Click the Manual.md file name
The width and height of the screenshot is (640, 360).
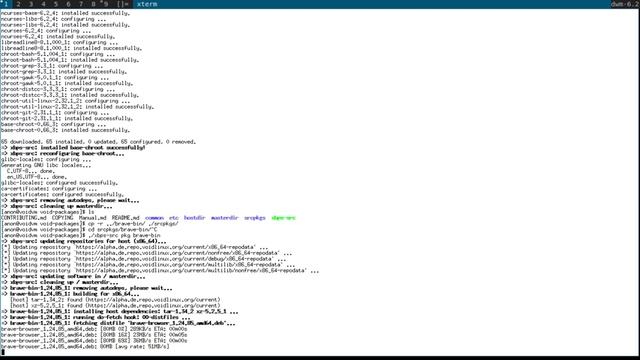pyautogui.click(x=92, y=218)
